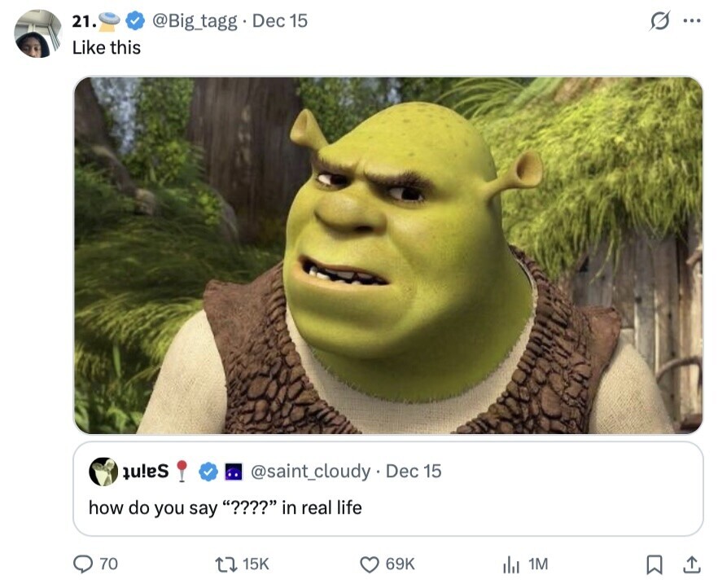Viewport: 718px width, 588px height.
Task: Bookmark this tweet
Action: [655, 564]
